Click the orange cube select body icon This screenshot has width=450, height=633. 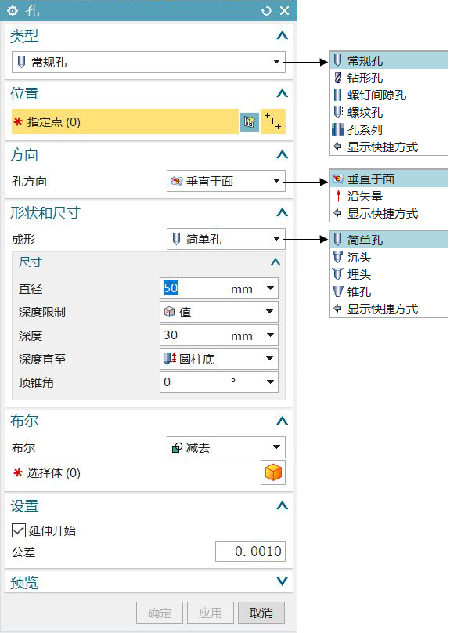273,472
